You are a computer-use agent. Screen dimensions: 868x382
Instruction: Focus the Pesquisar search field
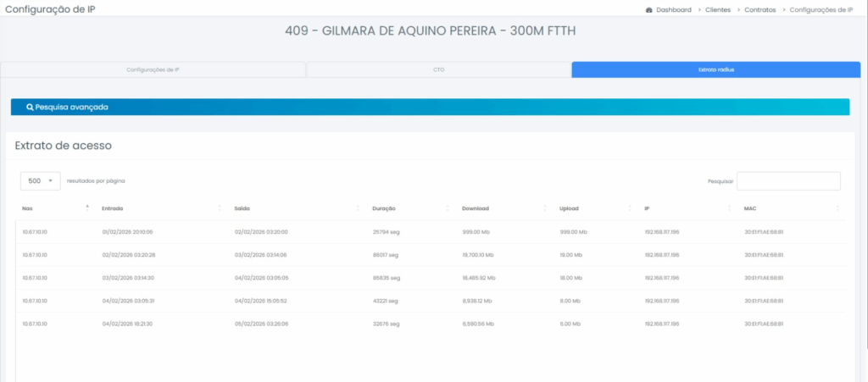point(788,181)
